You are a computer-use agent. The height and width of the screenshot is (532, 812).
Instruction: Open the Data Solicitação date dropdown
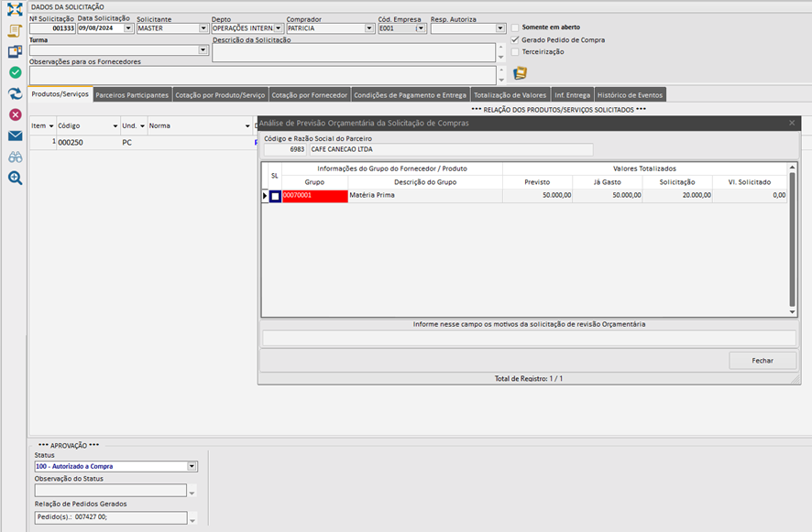pyautogui.click(x=128, y=28)
